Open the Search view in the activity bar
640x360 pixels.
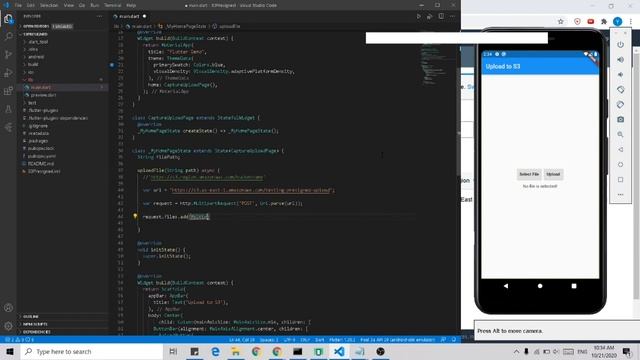pos(8,37)
